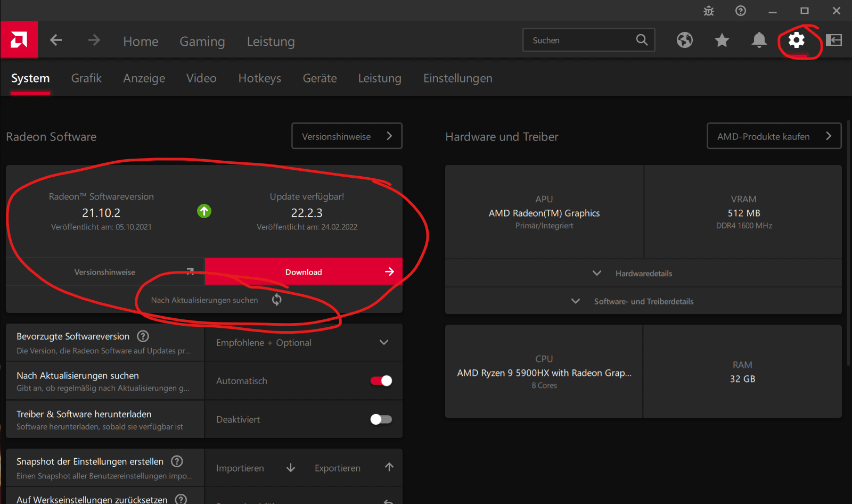852x504 pixels.
Task: Click the Update verfügbar! text
Action: (307, 196)
